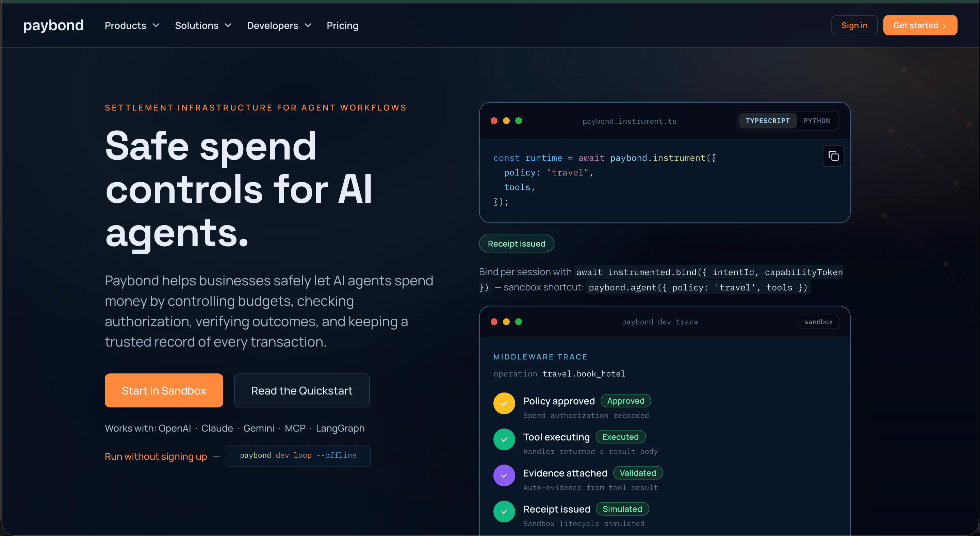This screenshot has width=980, height=536.
Task: Click the Simulated status badge
Action: [x=622, y=509]
